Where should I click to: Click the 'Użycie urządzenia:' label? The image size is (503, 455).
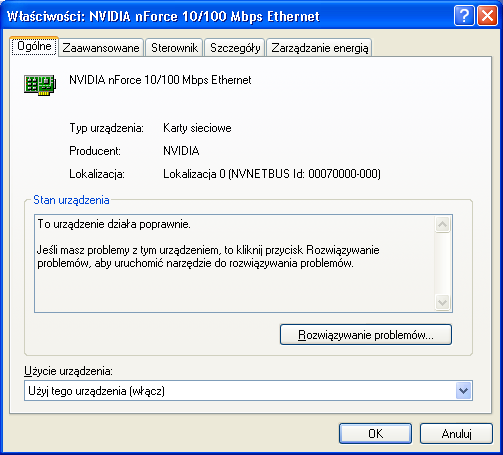[68, 371]
